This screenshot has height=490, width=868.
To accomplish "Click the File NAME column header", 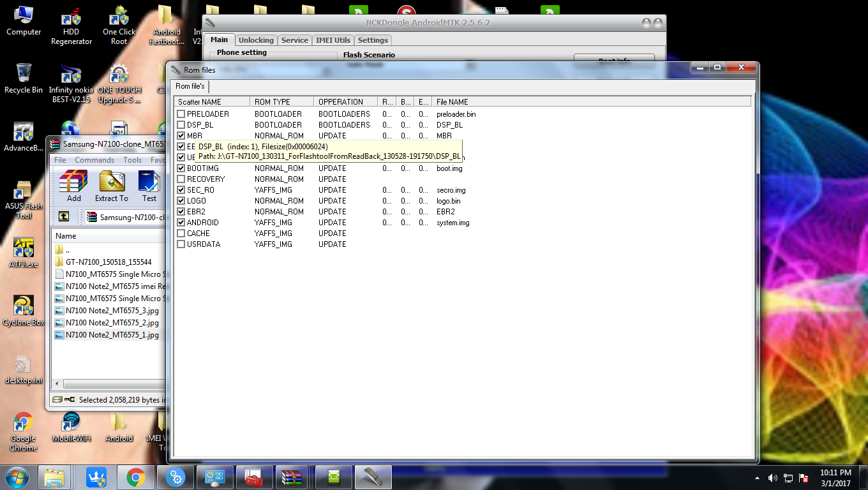I will click(x=591, y=101).
